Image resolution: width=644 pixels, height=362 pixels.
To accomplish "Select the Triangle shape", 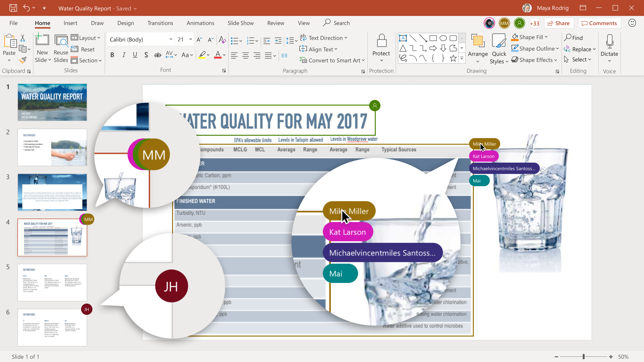I will pyautogui.click(x=403, y=48).
